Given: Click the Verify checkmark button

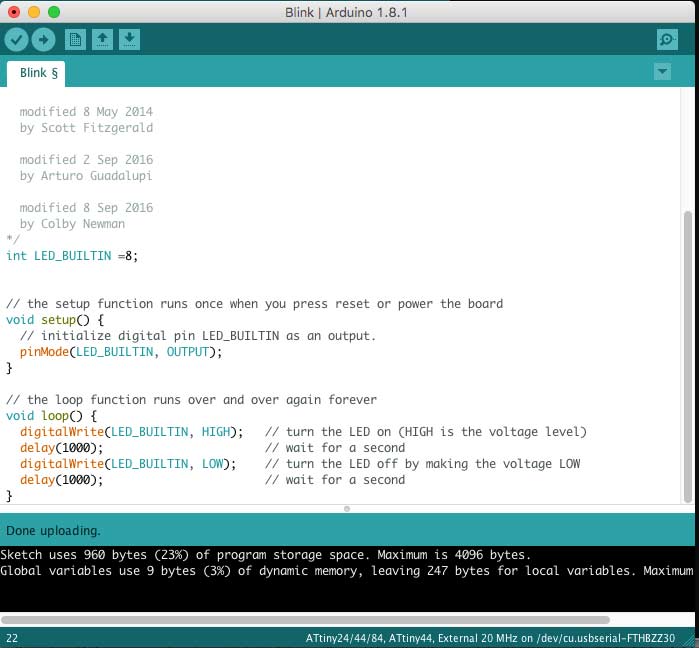Looking at the screenshot, I should tap(16, 40).
